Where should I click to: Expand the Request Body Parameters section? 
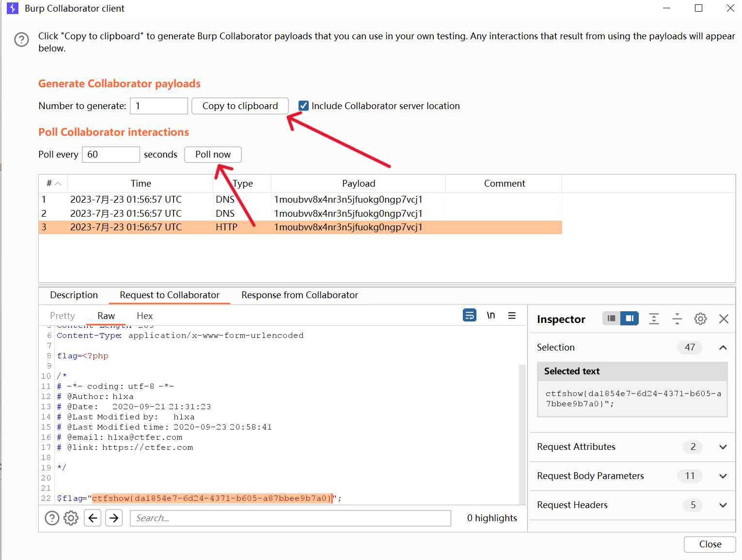[723, 476]
